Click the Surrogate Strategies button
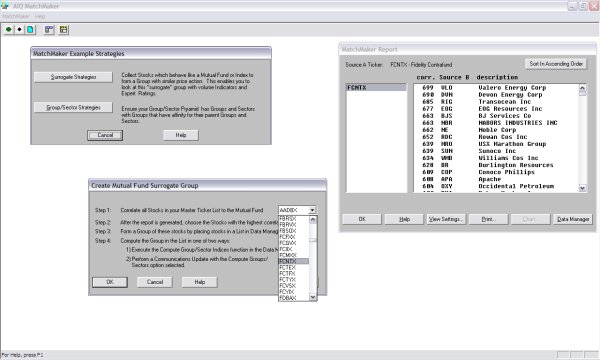This screenshot has width=600, height=360. tap(73, 77)
